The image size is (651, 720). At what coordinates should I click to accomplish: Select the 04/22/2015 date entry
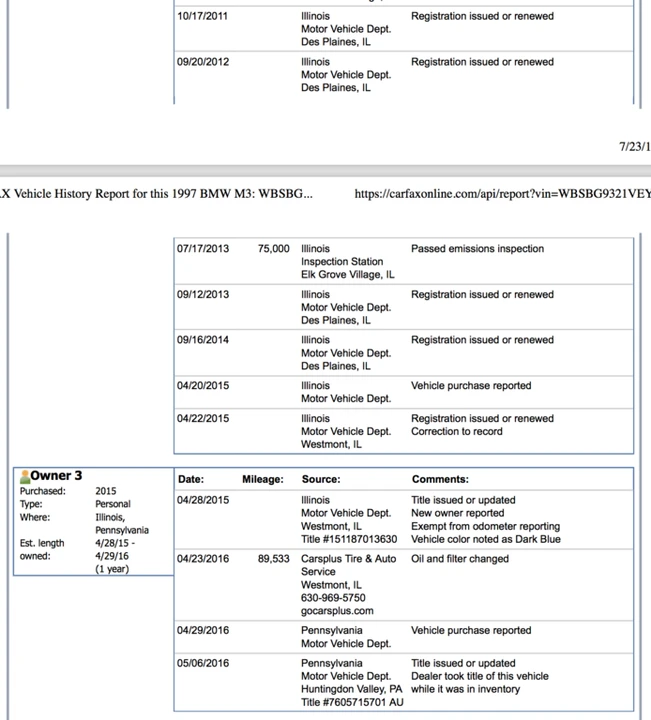[x=202, y=419]
